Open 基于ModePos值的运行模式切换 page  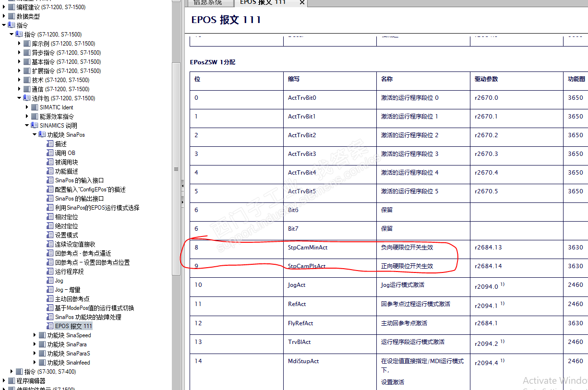point(95,308)
